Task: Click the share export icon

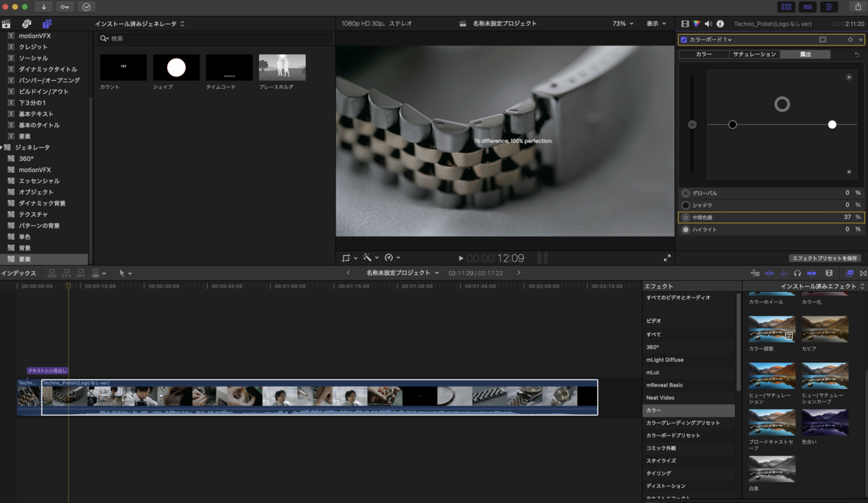Action: pyautogui.click(x=857, y=7)
